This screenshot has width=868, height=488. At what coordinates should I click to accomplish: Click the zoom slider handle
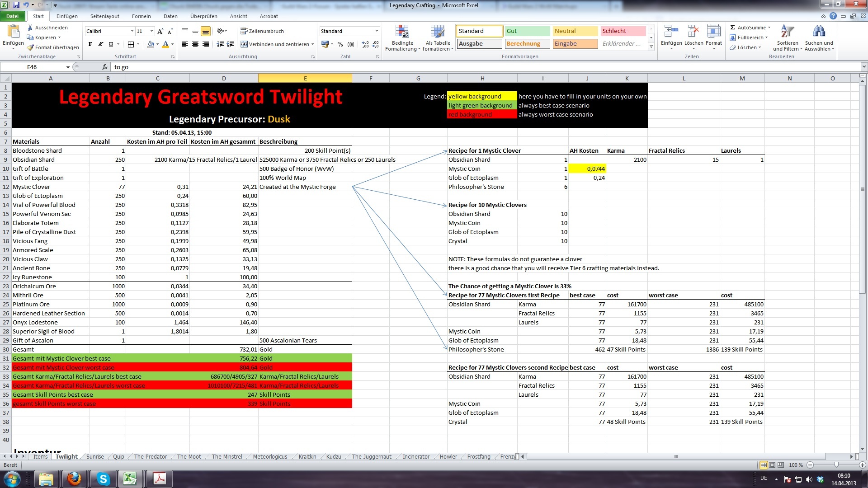point(836,465)
